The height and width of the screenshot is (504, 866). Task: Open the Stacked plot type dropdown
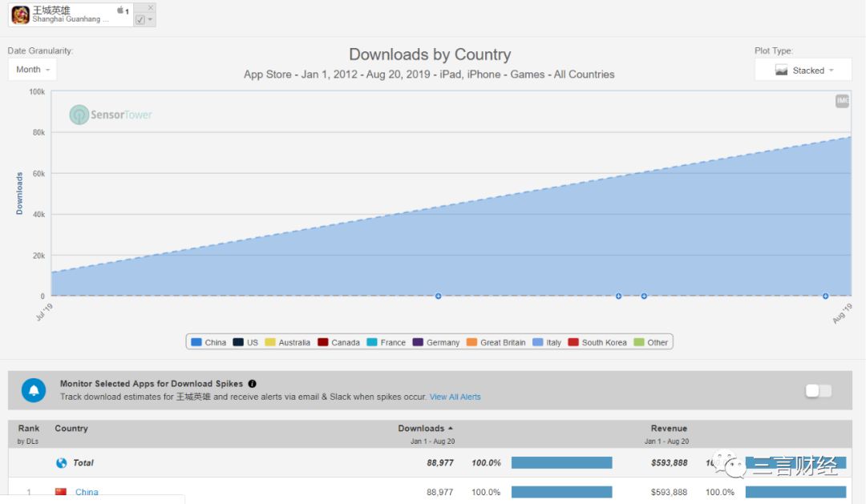pos(803,71)
